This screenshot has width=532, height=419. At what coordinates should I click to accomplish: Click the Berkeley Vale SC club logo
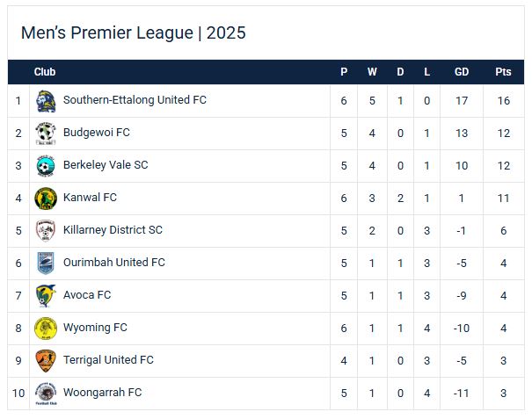[x=46, y=166]
